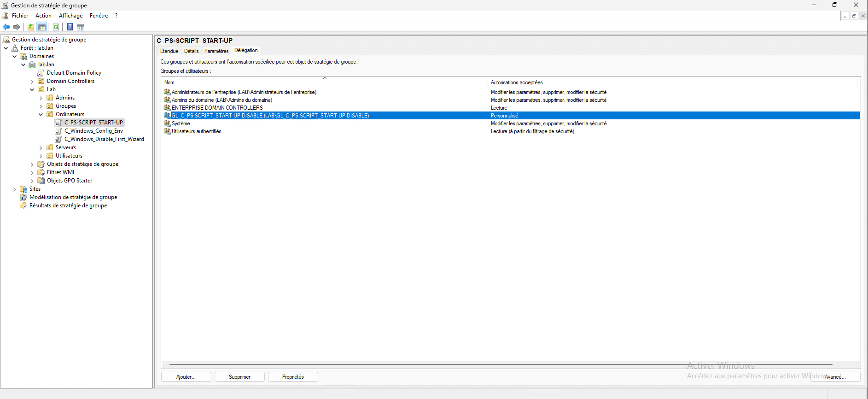Expand Objets de stratégie de groupe node
Screen dimensions: 868x399
pyautogui.click(x=32, y=164)
